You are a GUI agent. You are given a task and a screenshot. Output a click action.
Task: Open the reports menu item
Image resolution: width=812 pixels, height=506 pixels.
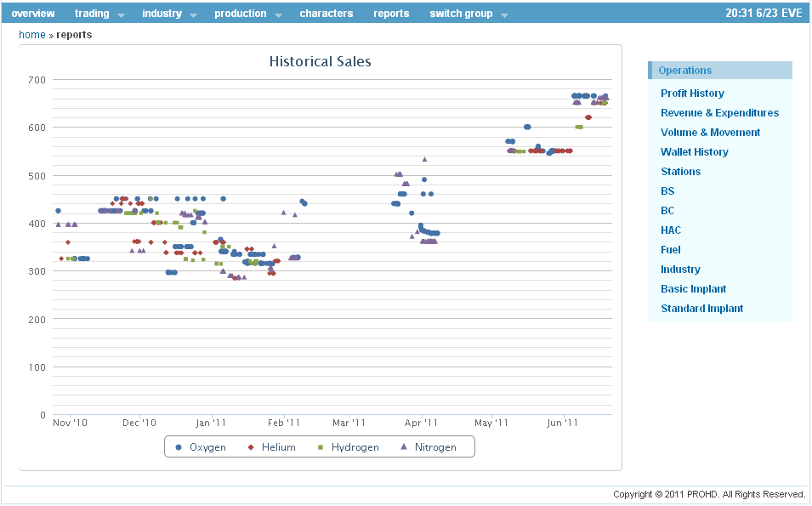pos(391,14)
